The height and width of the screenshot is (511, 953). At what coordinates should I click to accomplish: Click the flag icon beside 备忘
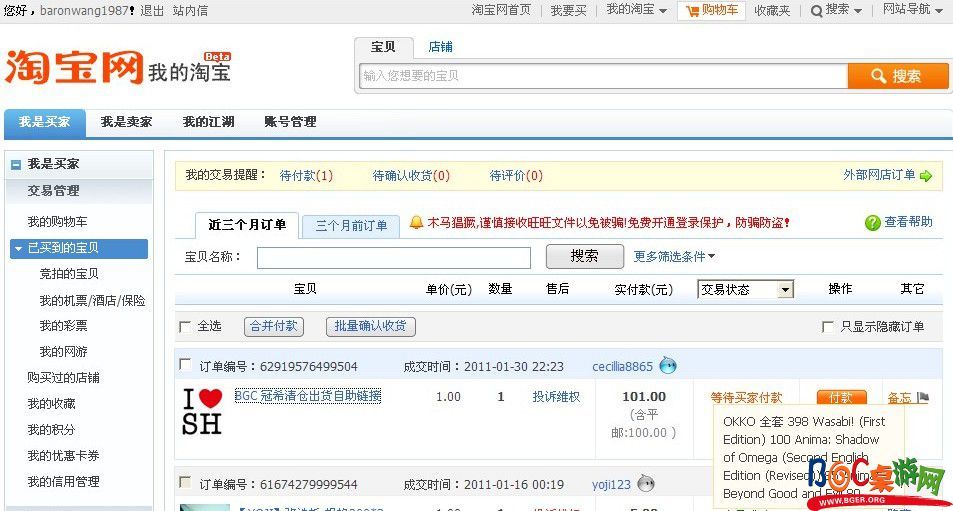click(x=923, y=398)
